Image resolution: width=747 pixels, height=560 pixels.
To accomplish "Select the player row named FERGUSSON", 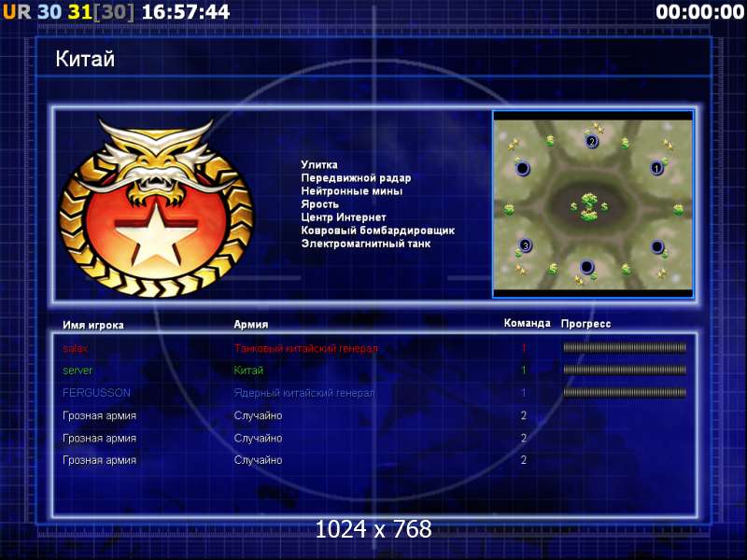I will [x=374, y=393].
